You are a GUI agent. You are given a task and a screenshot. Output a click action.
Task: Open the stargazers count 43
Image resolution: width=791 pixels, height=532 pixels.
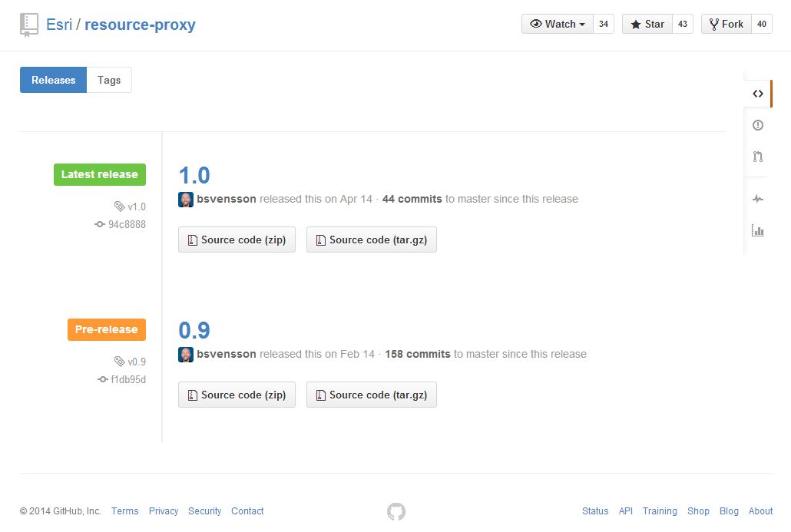[x=683, y=25]
